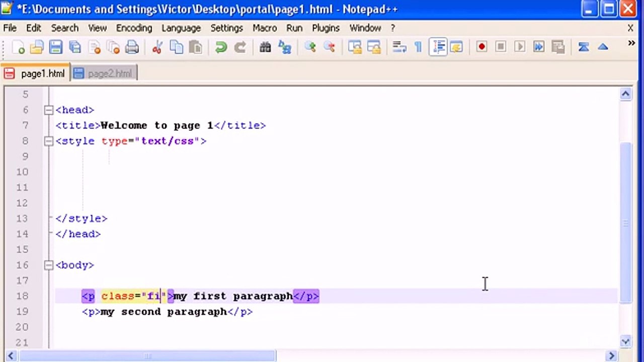
Task: Click the Save All icon
Action: pos(75,47)
